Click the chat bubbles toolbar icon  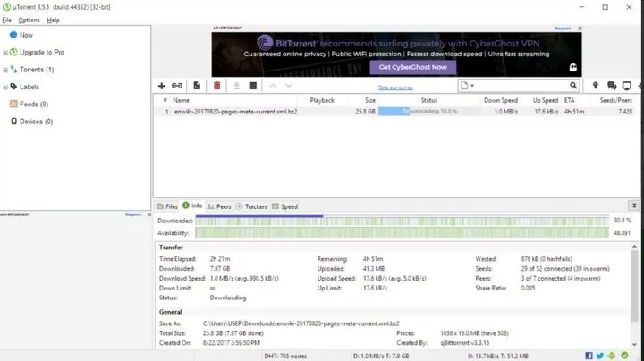tap(612, 85)
